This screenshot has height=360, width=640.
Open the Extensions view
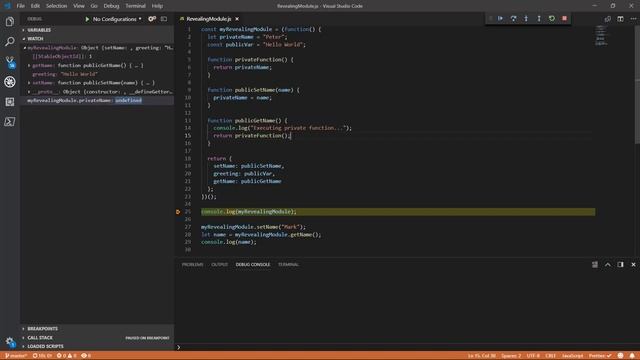(x=10, y=102)
